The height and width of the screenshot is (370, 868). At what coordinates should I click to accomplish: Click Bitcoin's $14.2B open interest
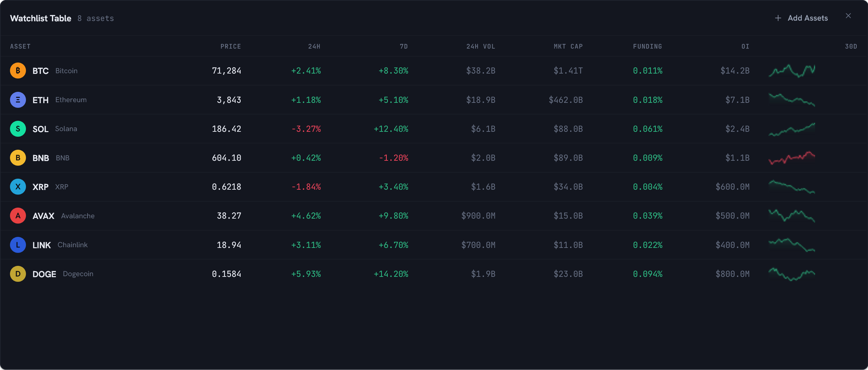click(x=735, y=71)
